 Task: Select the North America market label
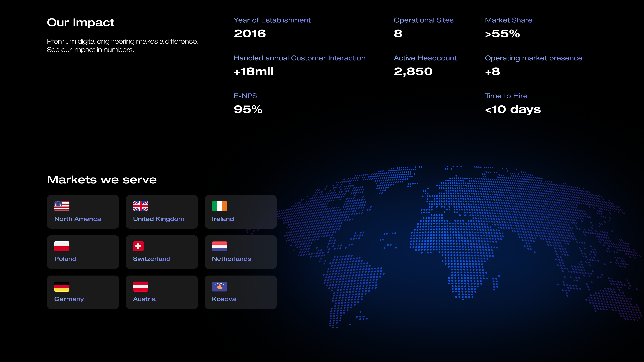tap(77, 219)
